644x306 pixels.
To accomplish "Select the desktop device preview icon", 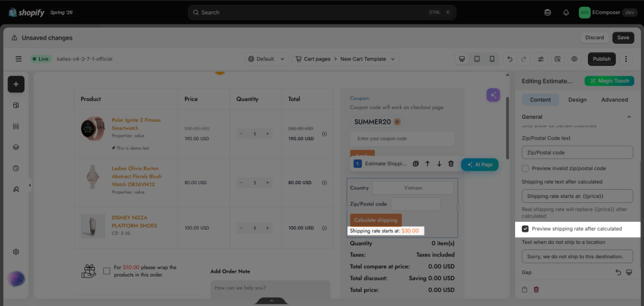I will tap(462, 59).
